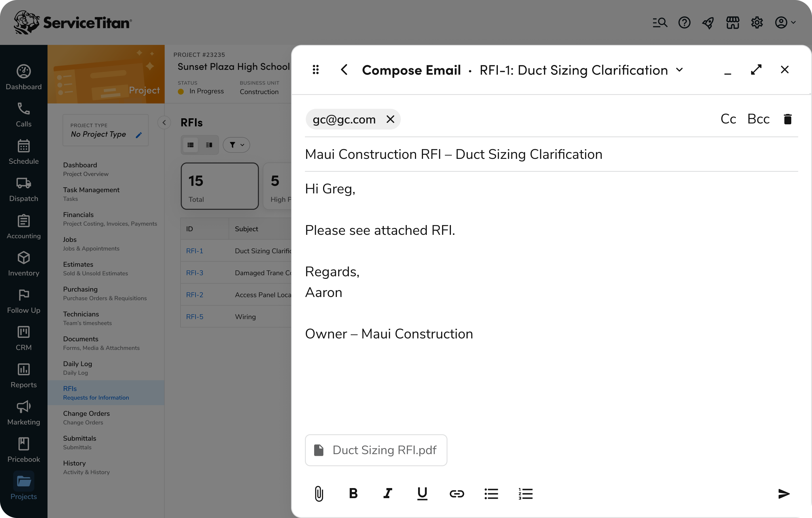Remove gc@gc.com recipient chip

[x=390, y=119]
